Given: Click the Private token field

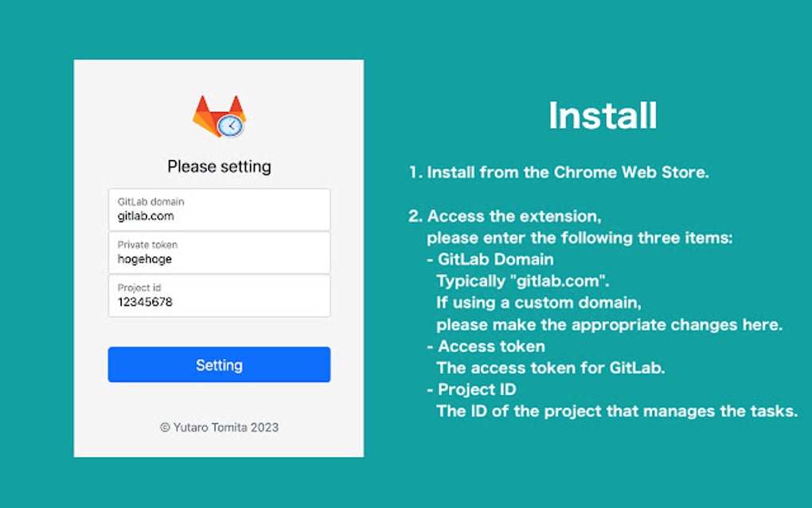Looking at the screenshot, I should click(219, 252).
